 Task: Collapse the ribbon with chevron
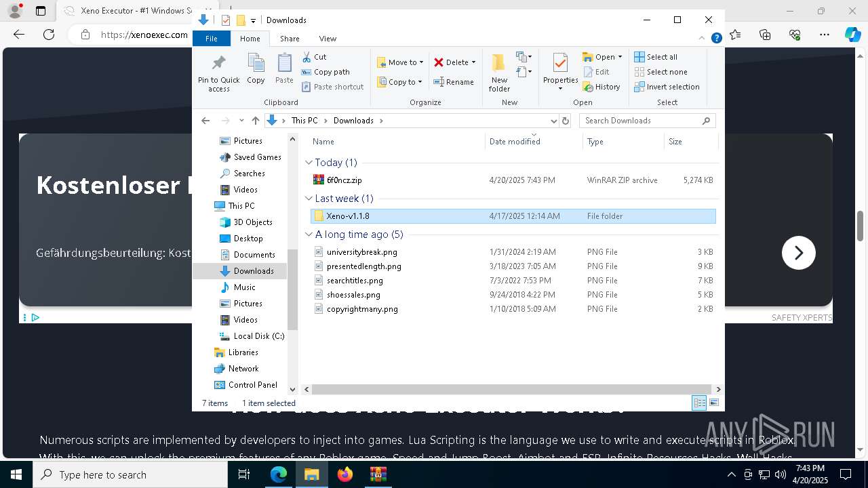(702, 39)
